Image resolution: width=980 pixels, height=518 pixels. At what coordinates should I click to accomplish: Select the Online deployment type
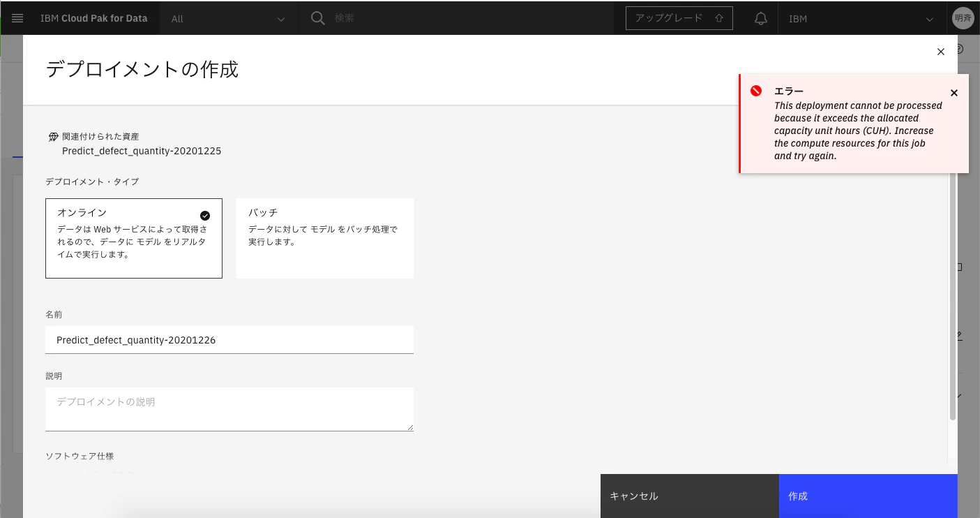(134, 238)
